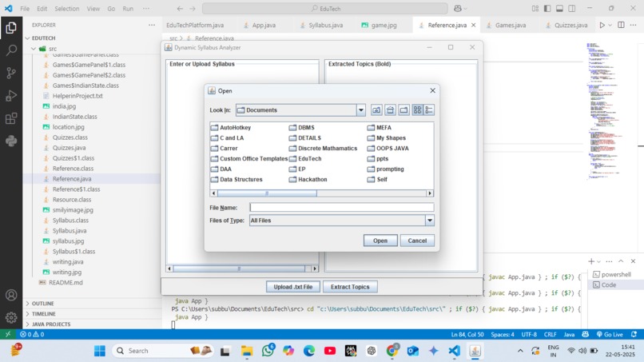Switch Open dialog to Details view

pyautogui.click(x=429, y=109)
